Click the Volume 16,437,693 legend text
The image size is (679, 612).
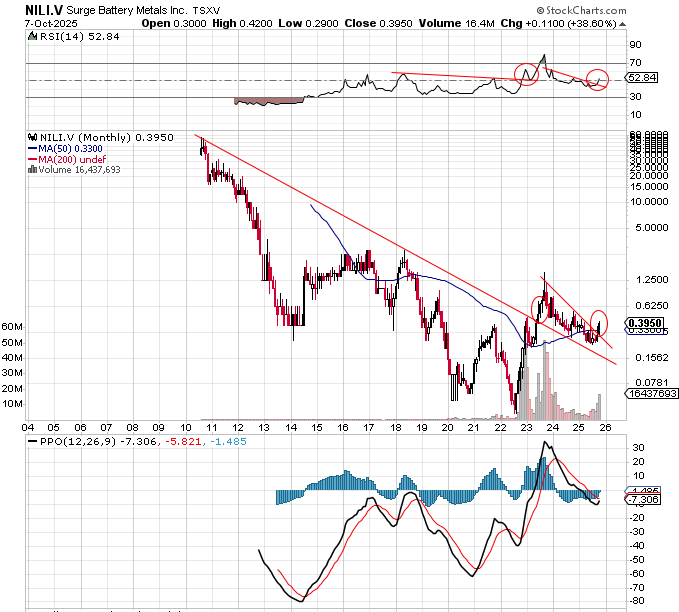(x=79, y=170)
